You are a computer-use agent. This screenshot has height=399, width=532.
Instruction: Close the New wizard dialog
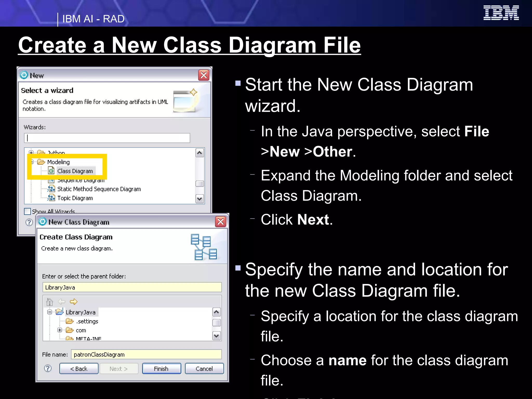(204, 75)
